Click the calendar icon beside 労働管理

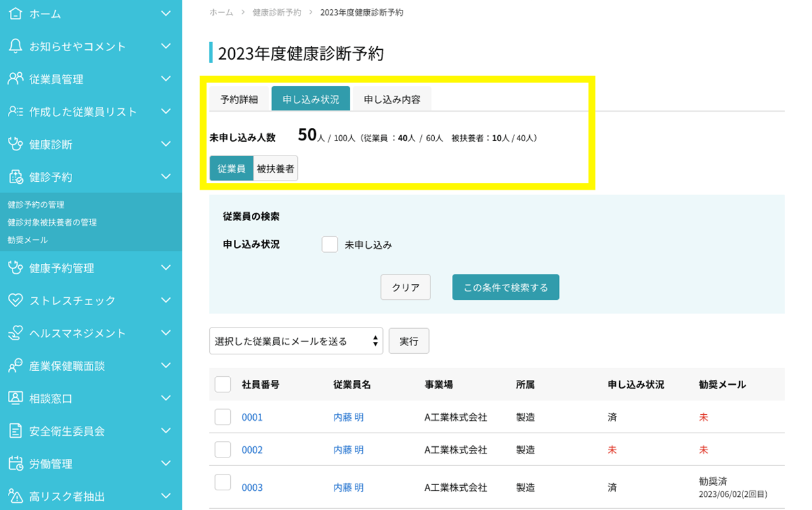(15, 463)
